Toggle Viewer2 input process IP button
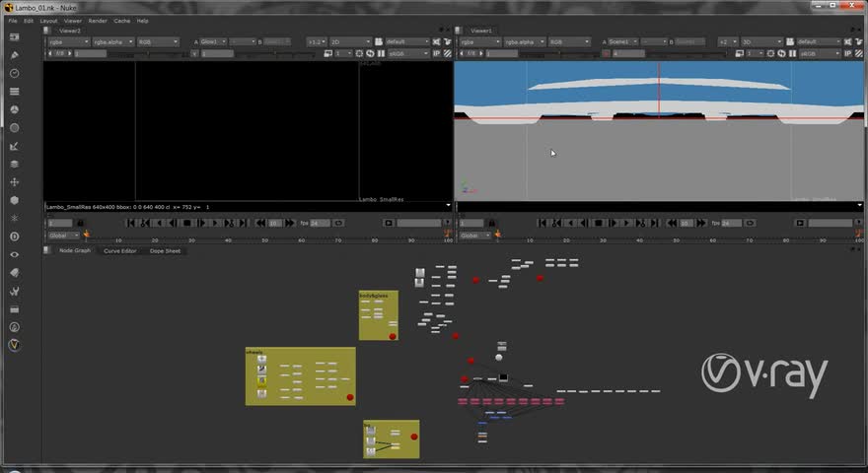Viewport: 868px width, 473px height. (436, 53)
